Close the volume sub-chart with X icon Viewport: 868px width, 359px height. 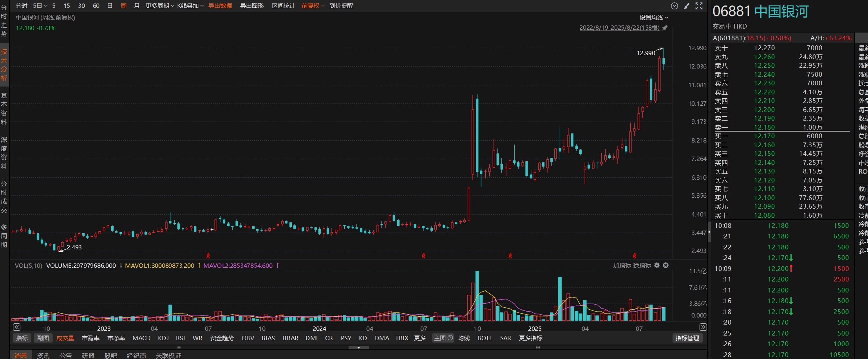tap(665, 265)
